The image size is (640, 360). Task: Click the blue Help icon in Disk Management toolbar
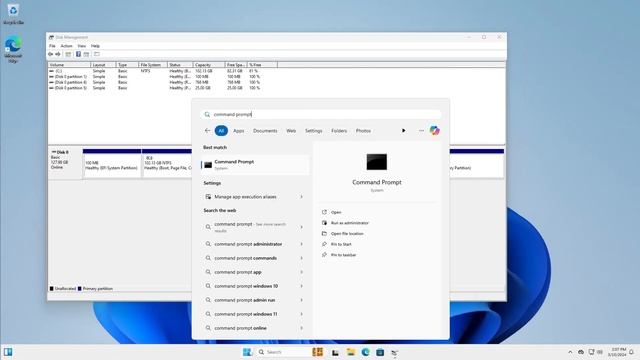tap(78, 54)
